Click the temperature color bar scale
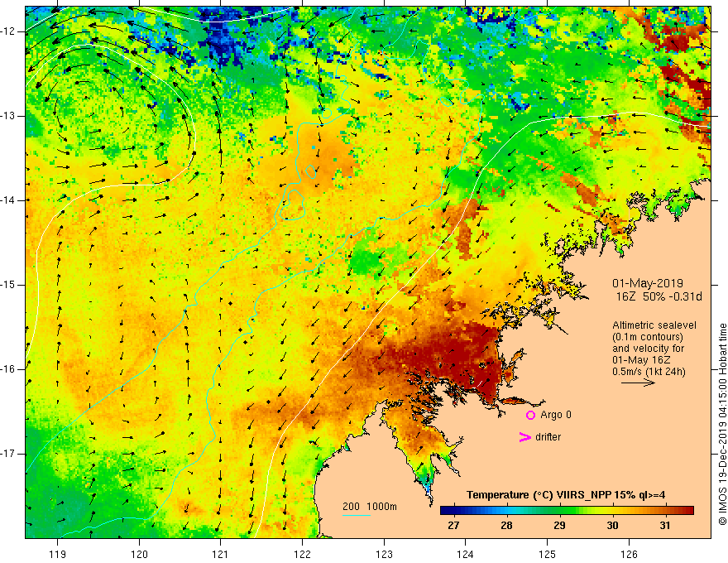Image resolution: width=728 pixels, height=563 pixels. 567,511
